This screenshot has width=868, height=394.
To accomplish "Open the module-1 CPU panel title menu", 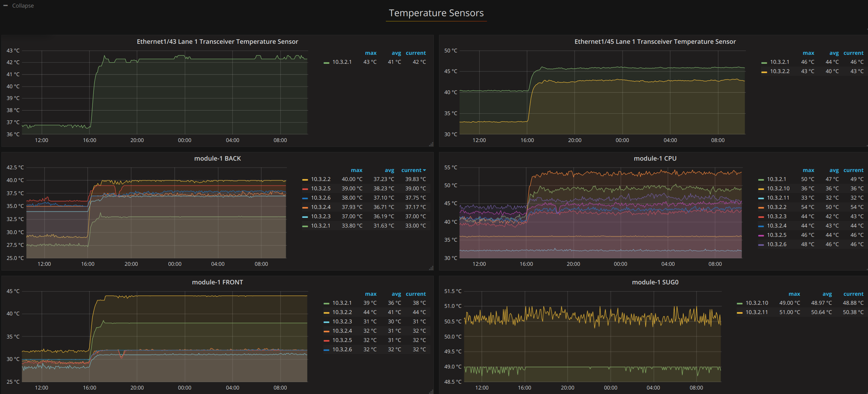I will pos(655,159).
